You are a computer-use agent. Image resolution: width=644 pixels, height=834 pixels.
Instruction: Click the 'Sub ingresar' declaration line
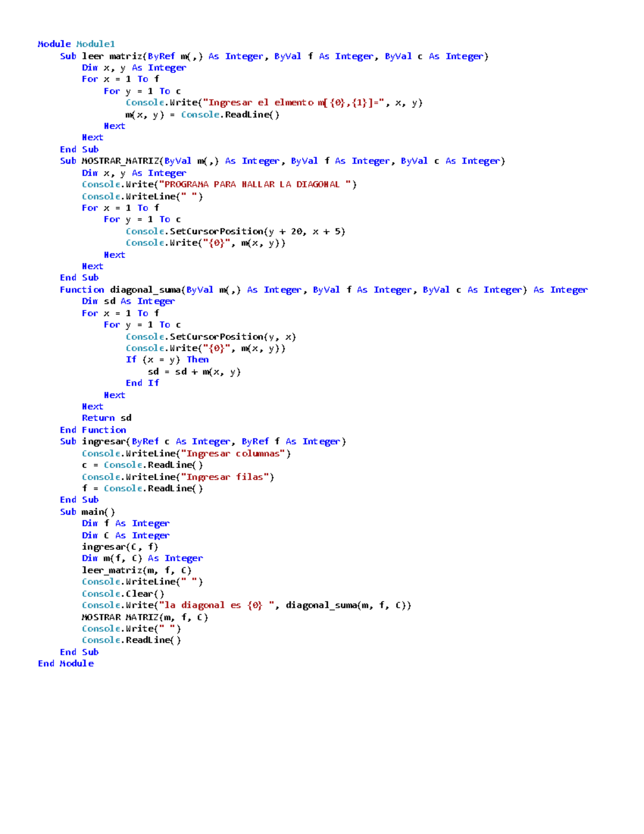[x=203, y=441]
